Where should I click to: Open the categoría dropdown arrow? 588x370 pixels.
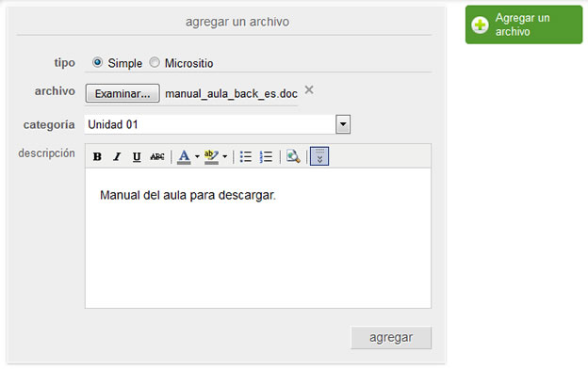(x=343, y=124)
